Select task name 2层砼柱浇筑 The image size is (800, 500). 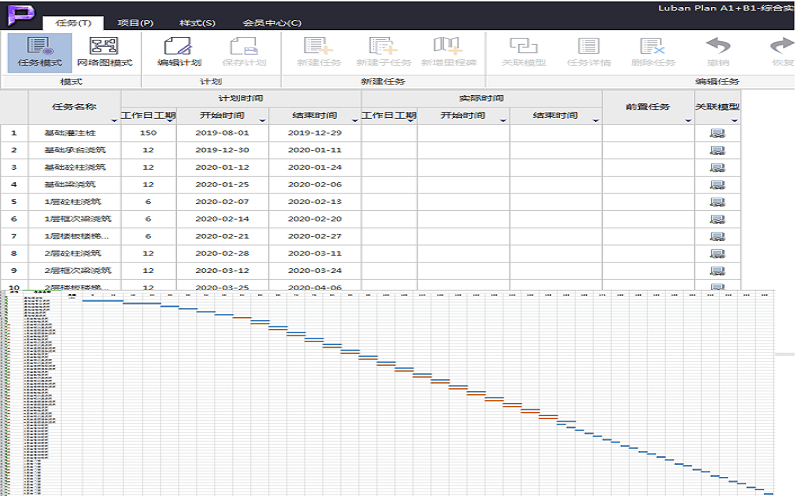point(73,253)
